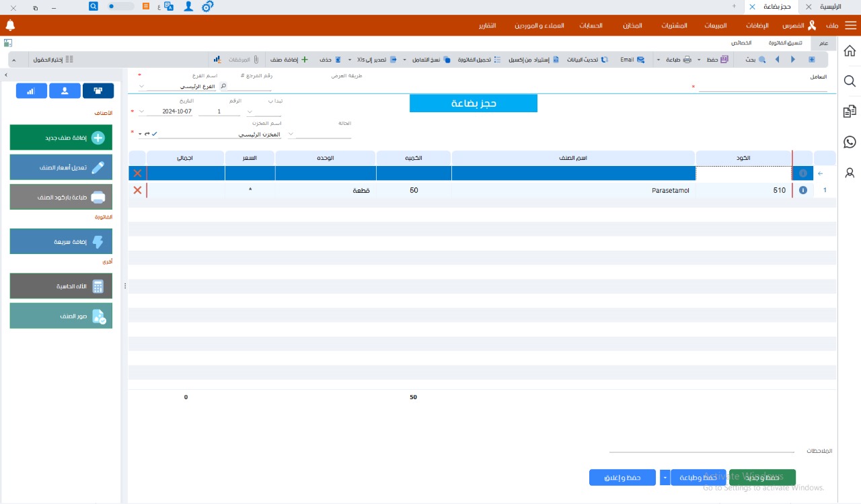This screenshot has width=861, height=504.
Task: Click the WhatsApp icon in right sidebar
Action: (x=850, y=142)
